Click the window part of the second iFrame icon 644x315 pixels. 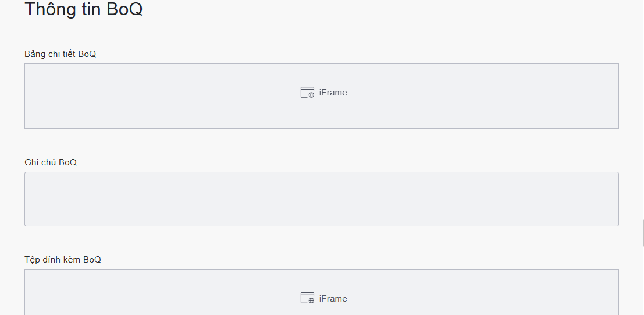304,296
